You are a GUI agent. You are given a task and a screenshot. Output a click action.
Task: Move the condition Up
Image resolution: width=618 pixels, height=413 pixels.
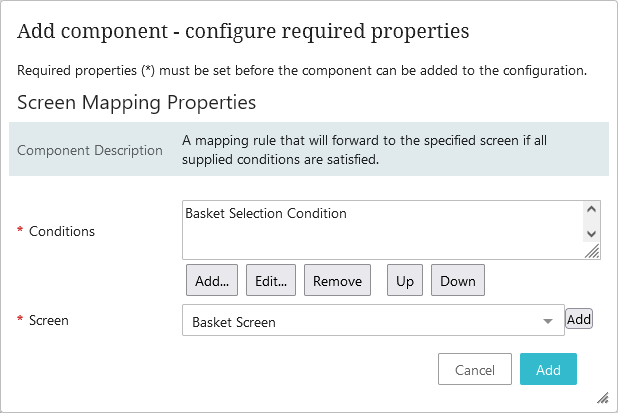pos(405,281)
